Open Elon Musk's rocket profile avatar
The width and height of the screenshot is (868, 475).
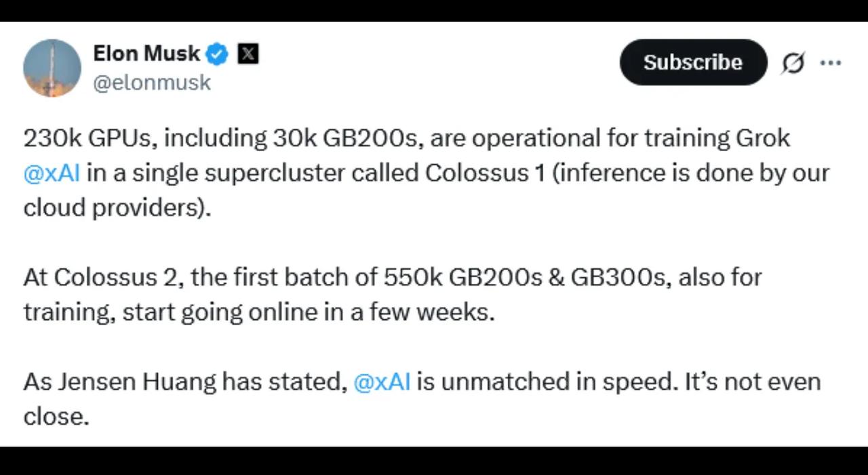point(52,68)
